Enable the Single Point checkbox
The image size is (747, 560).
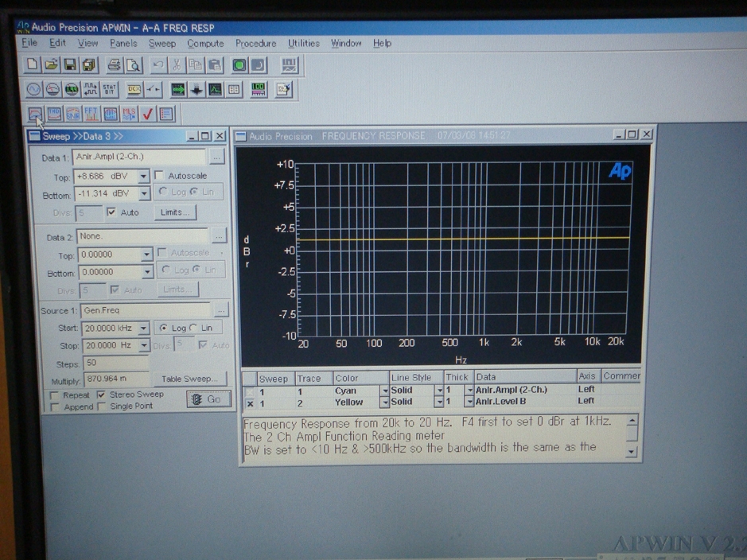101,406
